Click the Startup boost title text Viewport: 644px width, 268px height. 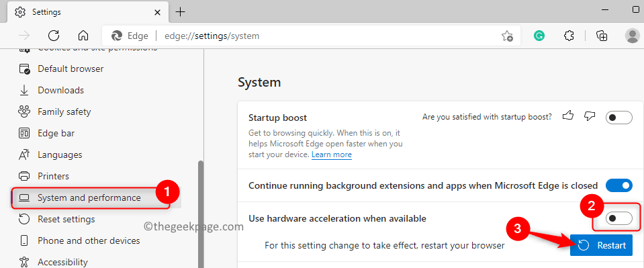tap(277, 118)
